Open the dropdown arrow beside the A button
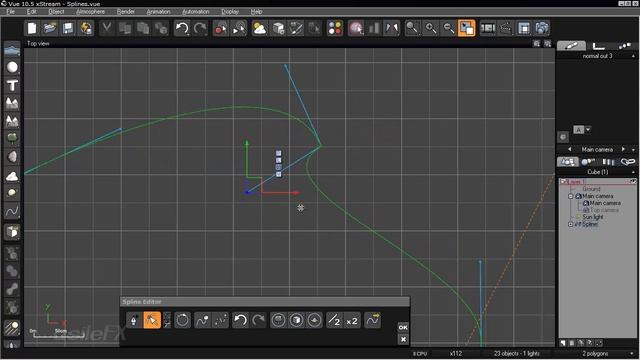Viewport: 640px width, 360px height. pos(588,130)
